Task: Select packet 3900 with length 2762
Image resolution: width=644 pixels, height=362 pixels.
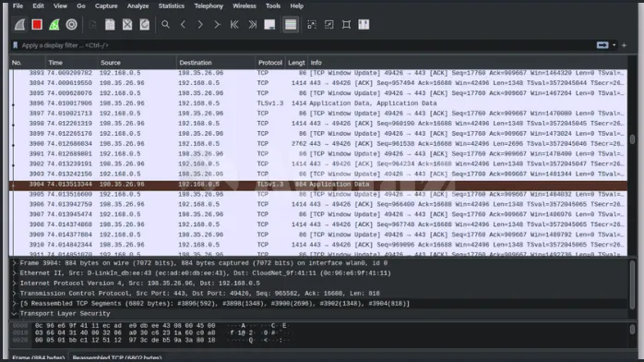Action: tap(318, 144)
